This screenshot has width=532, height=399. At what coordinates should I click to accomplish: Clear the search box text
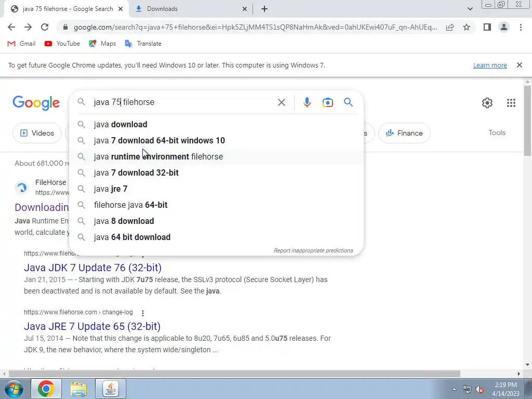coord(281,102)
